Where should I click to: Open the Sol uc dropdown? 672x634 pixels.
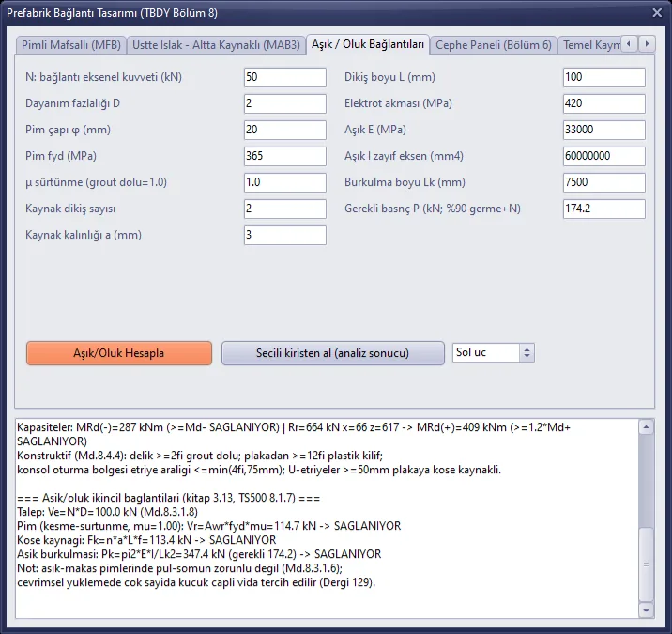click(494, 352)
